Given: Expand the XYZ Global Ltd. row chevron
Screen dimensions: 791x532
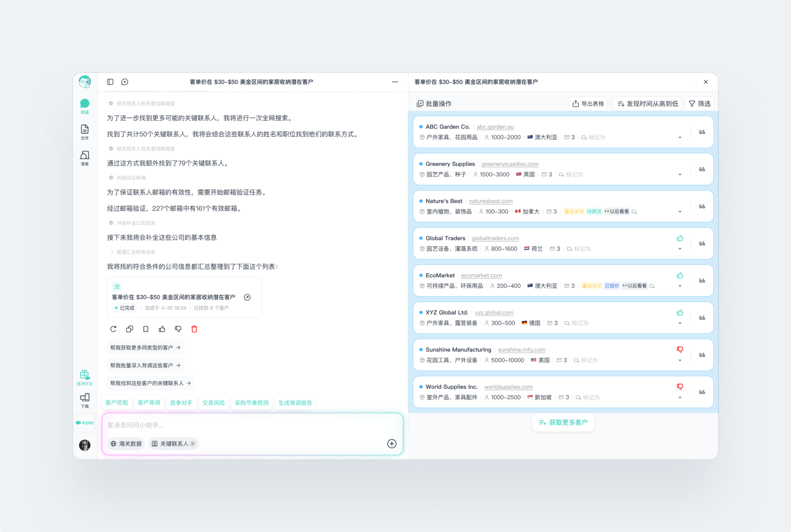Looking at the screenshot, I should pos(680,323).
